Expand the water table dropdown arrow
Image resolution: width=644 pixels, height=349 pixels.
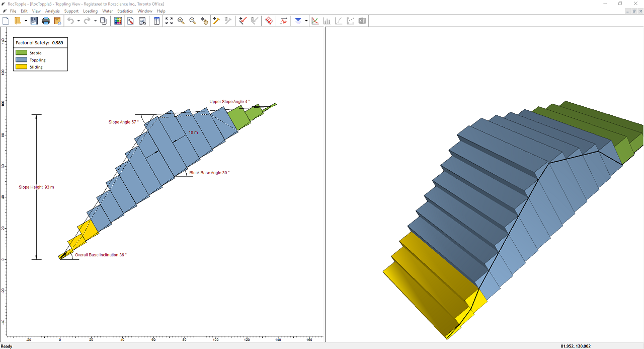click(306, 21)
